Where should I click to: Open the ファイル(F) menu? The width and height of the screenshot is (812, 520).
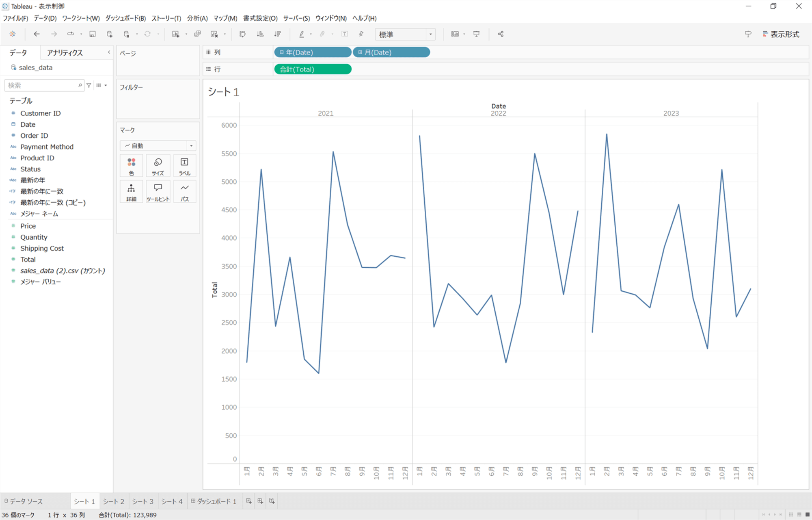coord(15,18)
